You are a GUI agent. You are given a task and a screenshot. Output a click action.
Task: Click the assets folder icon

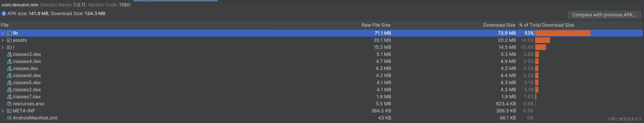point(9,40)
